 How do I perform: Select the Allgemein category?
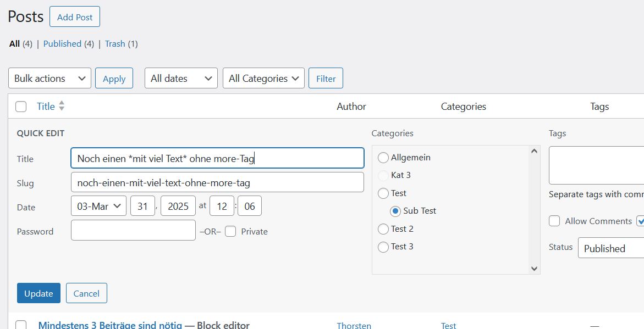click(x=383, y=157)
